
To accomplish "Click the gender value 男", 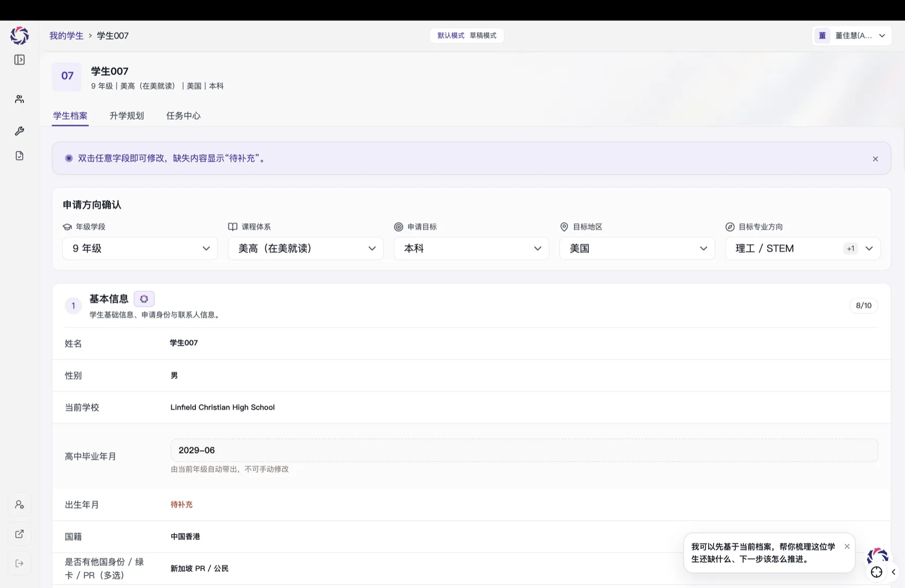I will click(174, 375).
